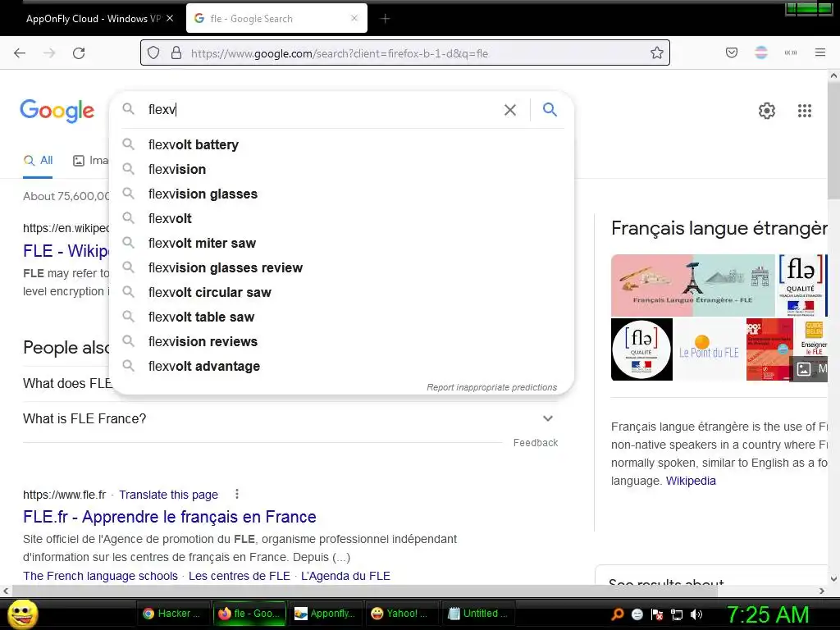Go back with the browser back arrow
This screenshot has width=840, height=630.
point(20,53)
